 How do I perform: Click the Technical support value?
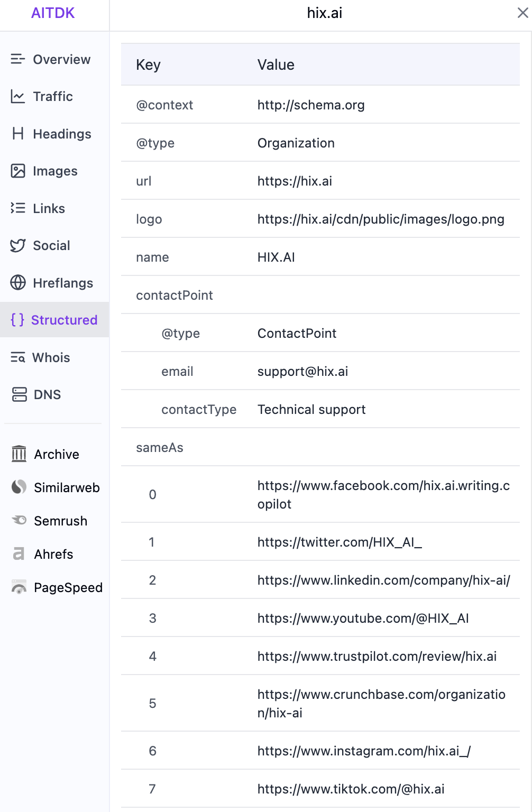pyautogui.click(x=311, y=409)
